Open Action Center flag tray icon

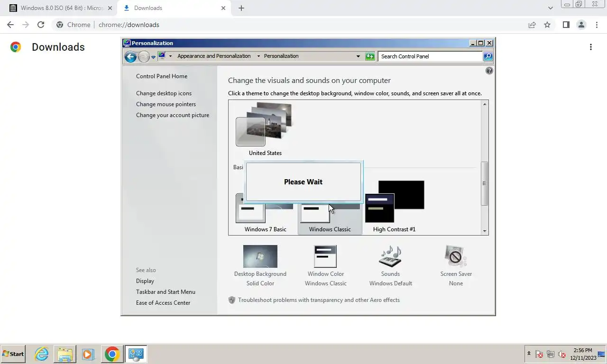(x=539, y=354)
